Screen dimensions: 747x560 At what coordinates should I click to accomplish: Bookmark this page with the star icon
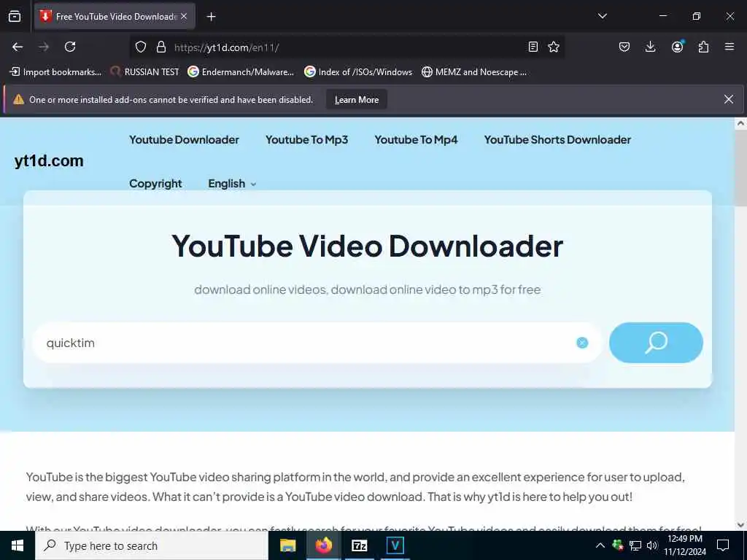tap(554, 47)
